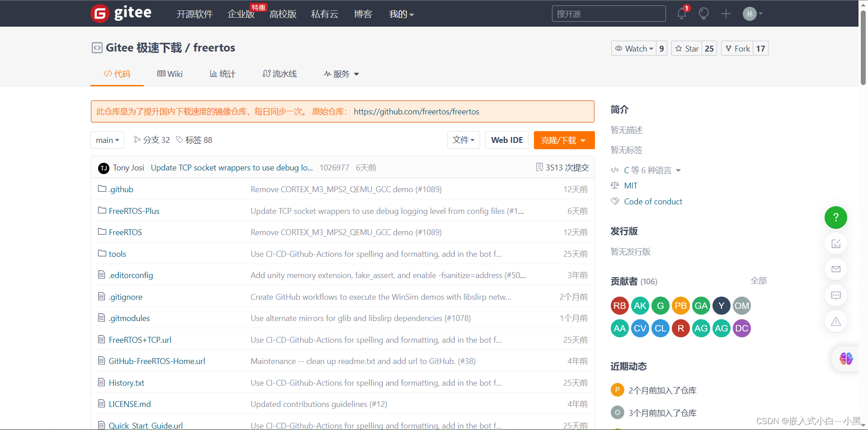The height and width of the screenshot is (430, 868).
Task: Open the MIT license link
Action: pos(631,185)
